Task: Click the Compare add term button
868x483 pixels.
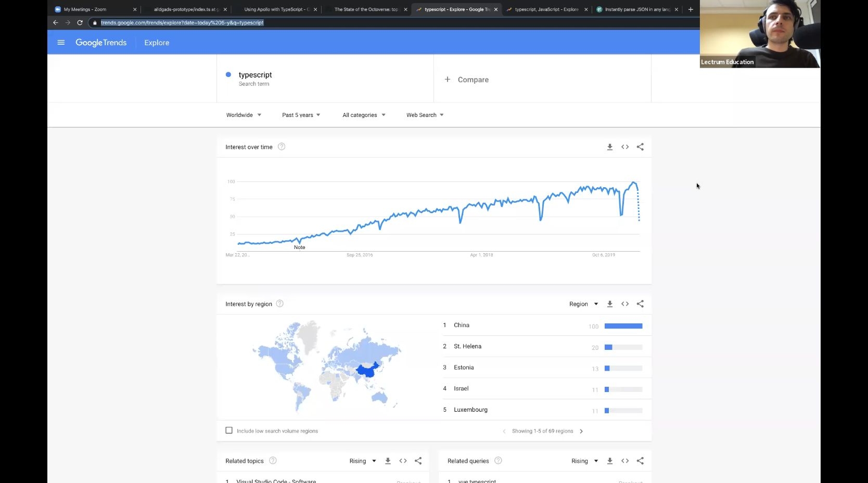Action: [467, 80]
